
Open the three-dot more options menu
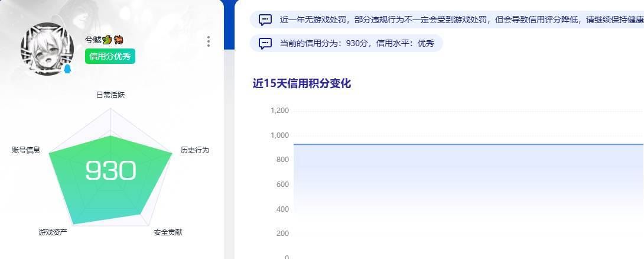pos(209,41)
